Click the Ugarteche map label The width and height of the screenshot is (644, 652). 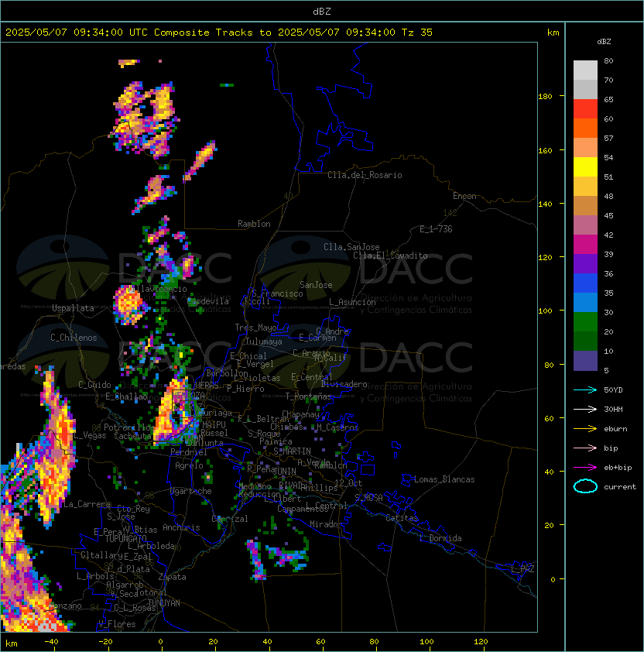coord(191,491)
